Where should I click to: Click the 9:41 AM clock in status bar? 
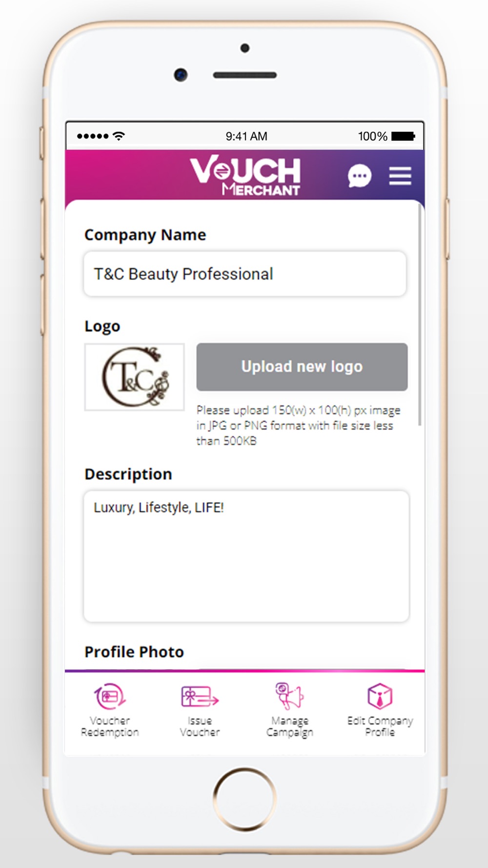(x=246, y=136)
